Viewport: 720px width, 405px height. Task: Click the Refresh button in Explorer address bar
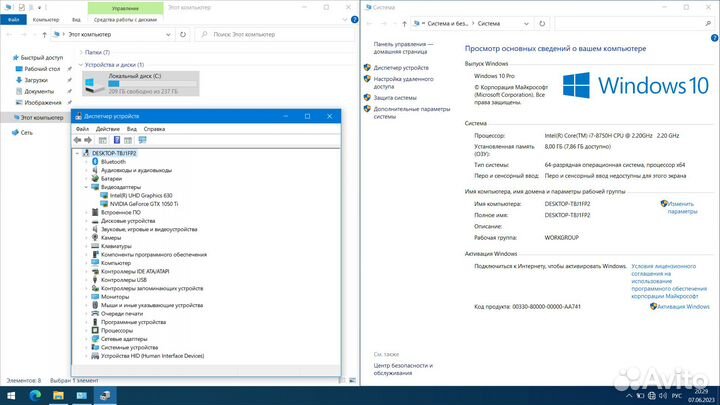183,34
